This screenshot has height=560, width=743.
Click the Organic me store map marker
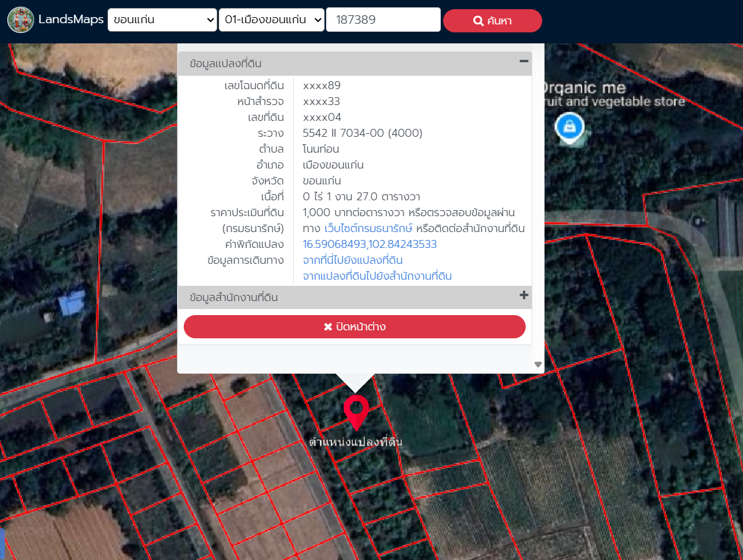pyautogui.click(x=569, y=127)
